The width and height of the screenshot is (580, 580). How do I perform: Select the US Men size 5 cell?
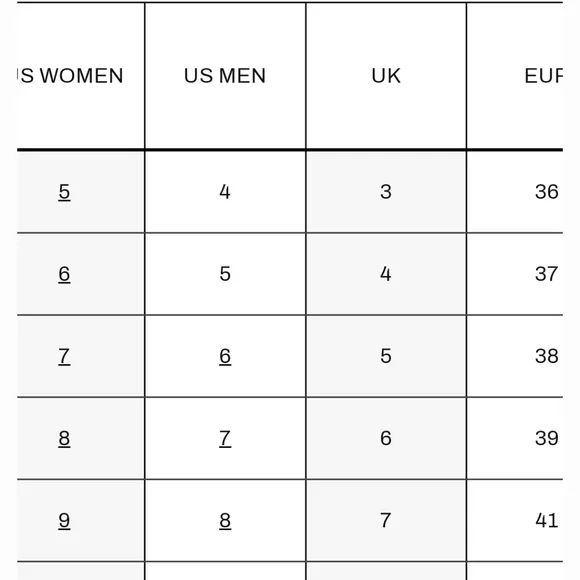225,274
